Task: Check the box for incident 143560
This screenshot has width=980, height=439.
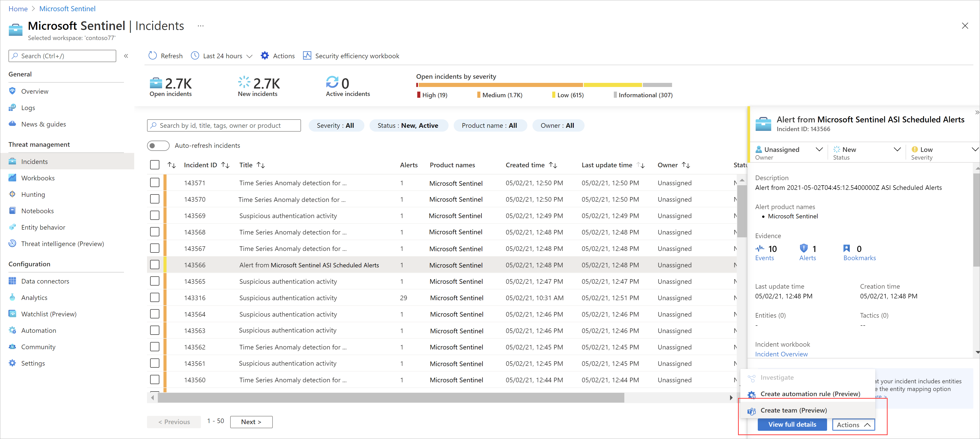Action: pos(154,379)
